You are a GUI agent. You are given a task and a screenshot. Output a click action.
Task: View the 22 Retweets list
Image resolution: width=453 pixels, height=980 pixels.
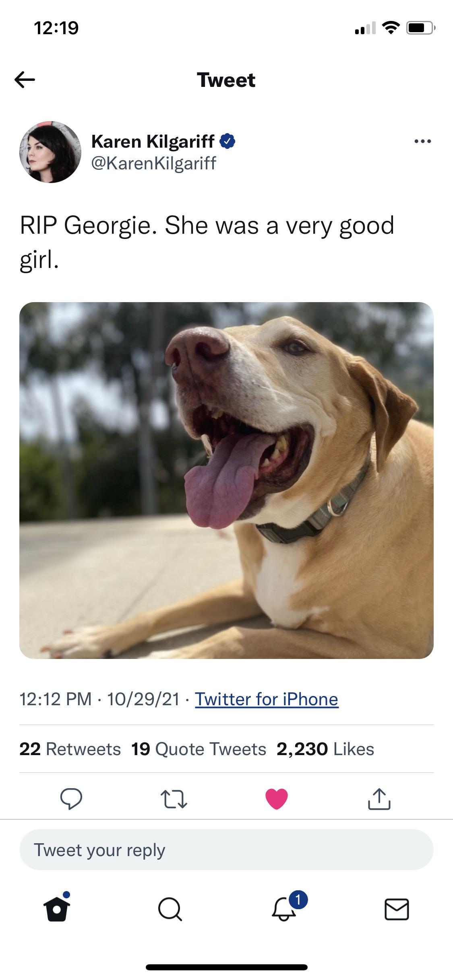(x=70, y=749)
